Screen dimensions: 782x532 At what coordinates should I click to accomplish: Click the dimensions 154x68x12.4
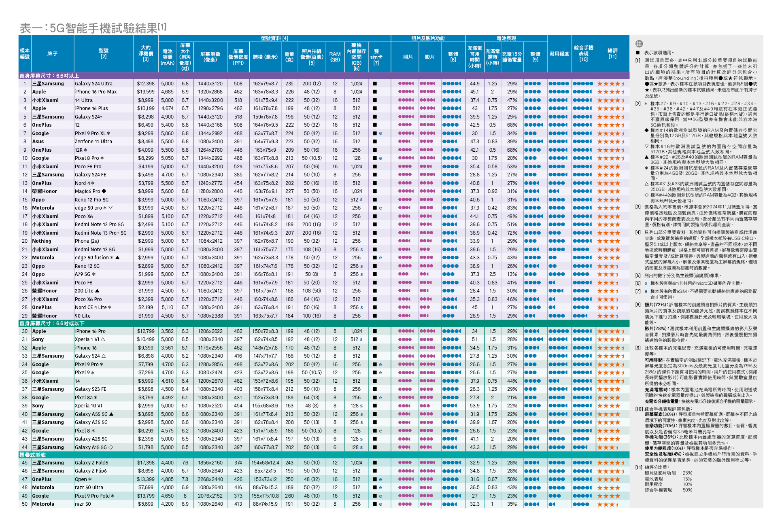[x=265, y=463]
